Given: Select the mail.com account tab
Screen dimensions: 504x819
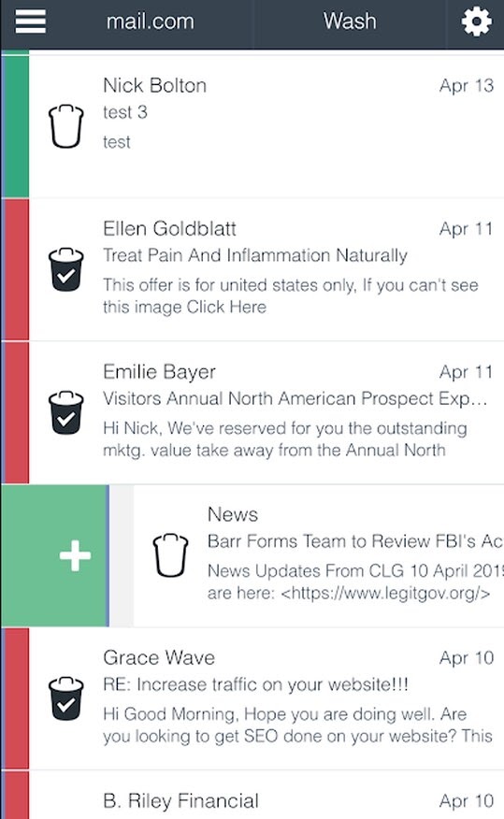Looking at the screenshot, I should tap(150, 22).
